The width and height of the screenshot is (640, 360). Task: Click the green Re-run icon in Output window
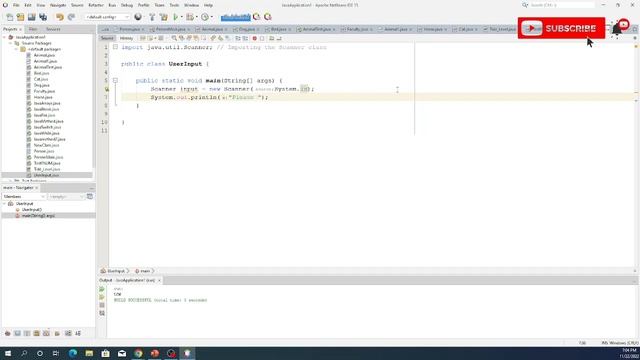point(102,289)
